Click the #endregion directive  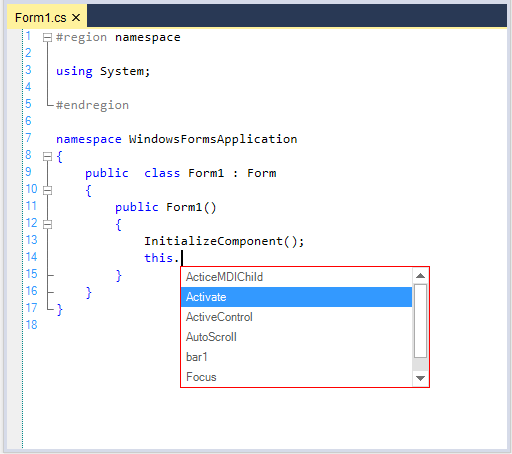tap(92, 105)
